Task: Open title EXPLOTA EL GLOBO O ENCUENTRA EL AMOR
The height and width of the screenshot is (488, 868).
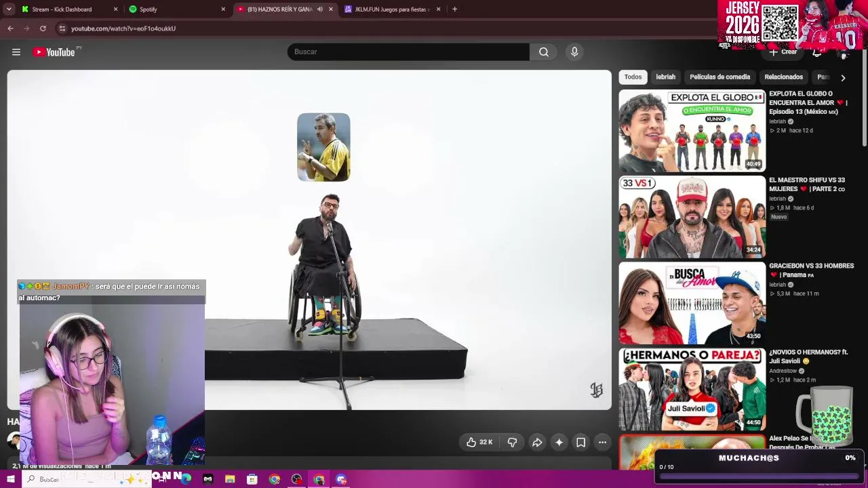Action: pyautogui.click(x=808, y=102)
